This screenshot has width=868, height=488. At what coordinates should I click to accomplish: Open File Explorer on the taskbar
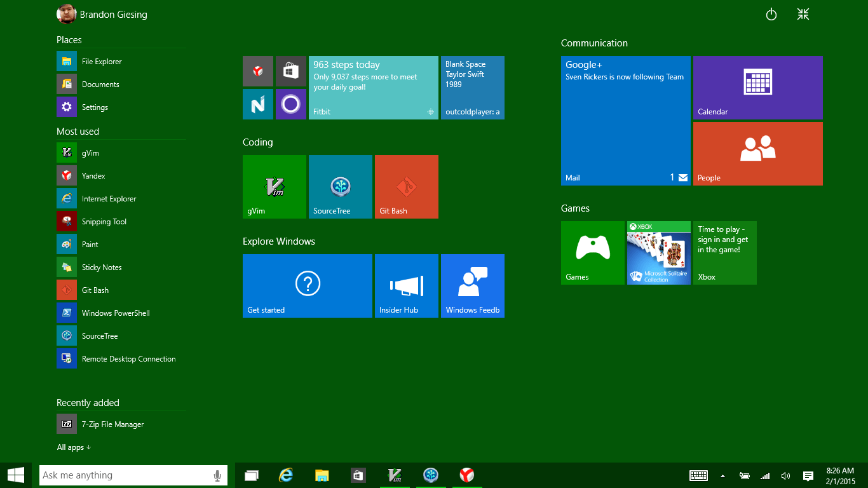[322, 475]
